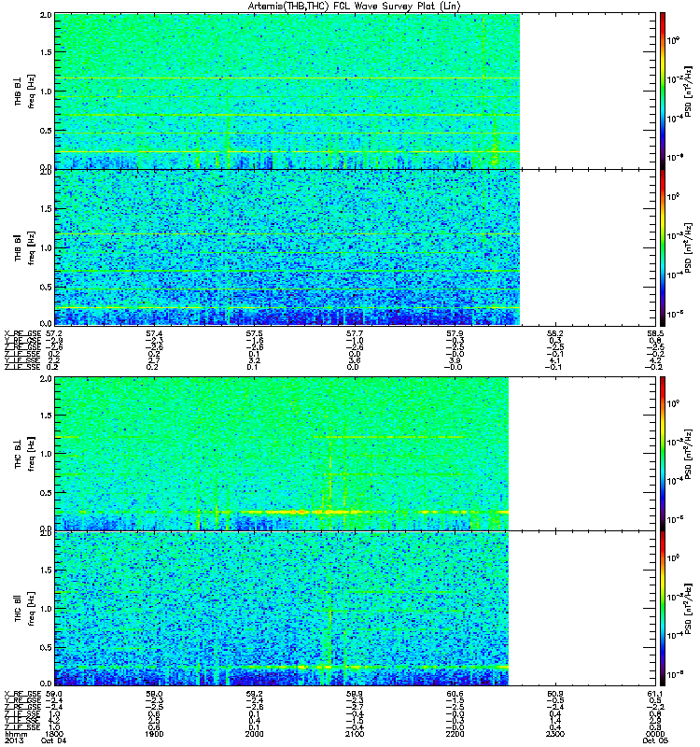The height and width of the screenshot is (747, 700).
Task: Click the PSD color bar beside THB B-perpendicular panel
Action: click(x=663, y=91)
